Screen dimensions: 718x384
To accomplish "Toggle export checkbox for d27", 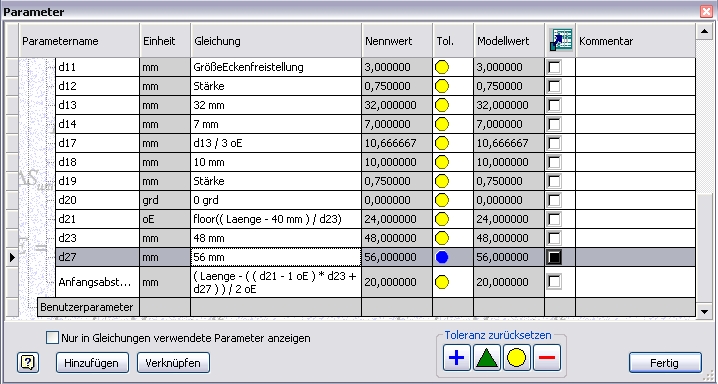I will point(554,257).
